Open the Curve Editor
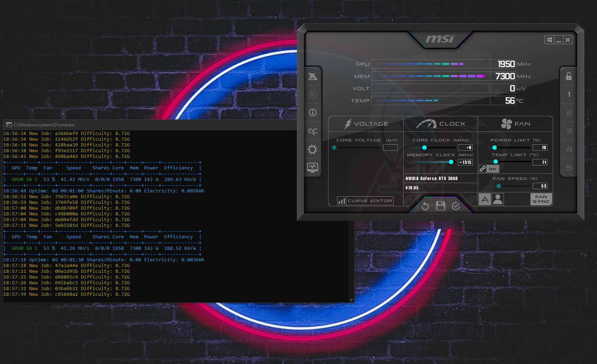This screenshot has height=364, width=597. pos(365,201)
